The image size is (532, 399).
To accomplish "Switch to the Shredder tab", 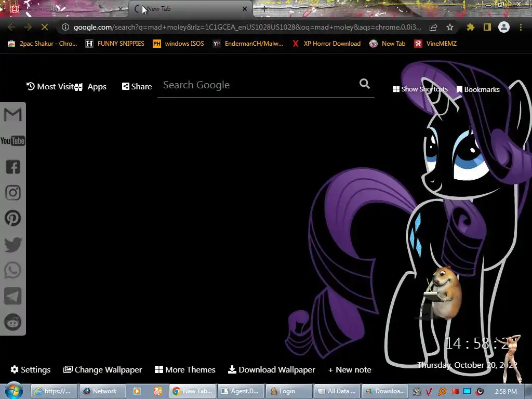I will tap(64, 9).
